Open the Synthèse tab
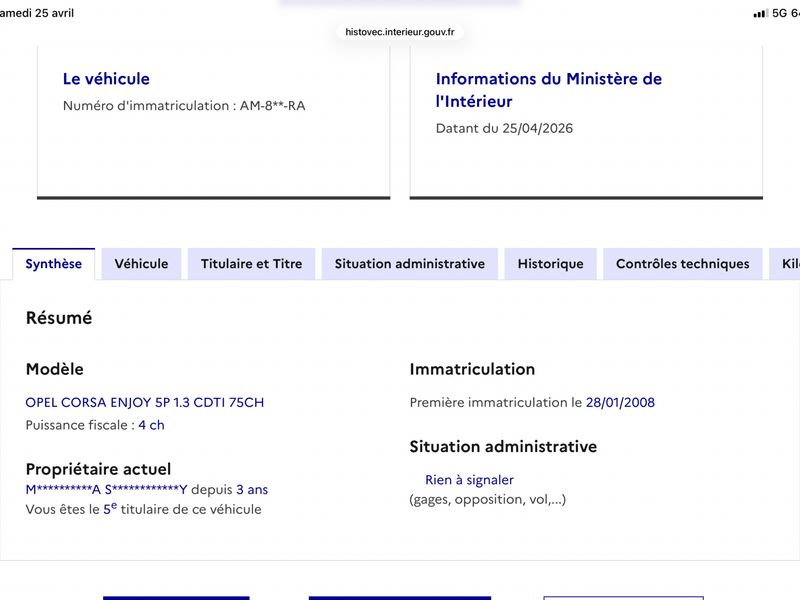Viewport: 800px width, 600px height. (54, 264)
